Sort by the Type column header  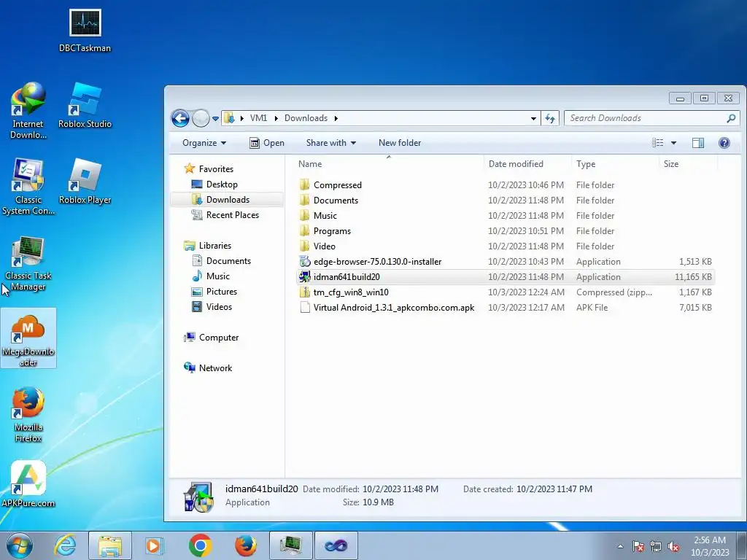(x=615, y=164)
